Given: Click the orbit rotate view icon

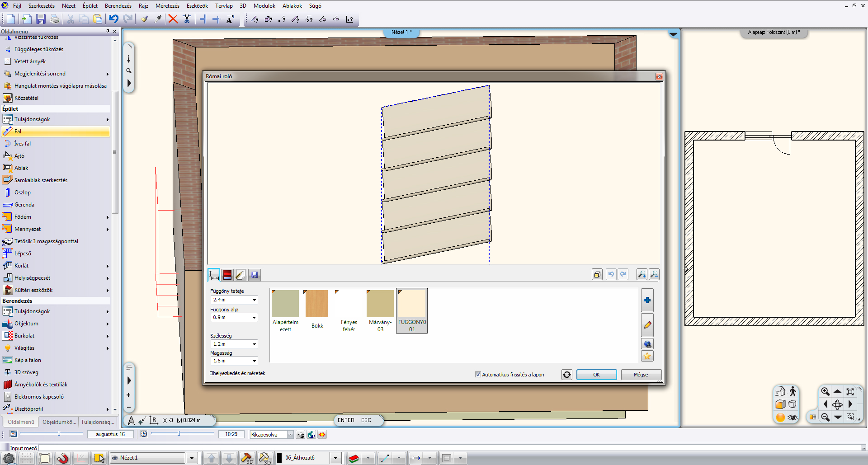Looking at the screenshot, I should click(837, 404).
